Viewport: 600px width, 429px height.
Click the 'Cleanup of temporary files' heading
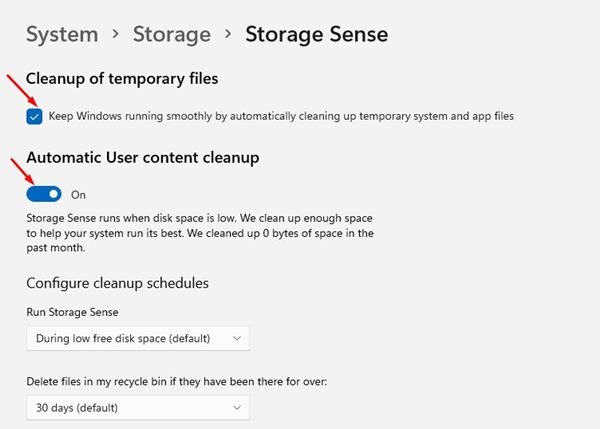click(122, 78)
